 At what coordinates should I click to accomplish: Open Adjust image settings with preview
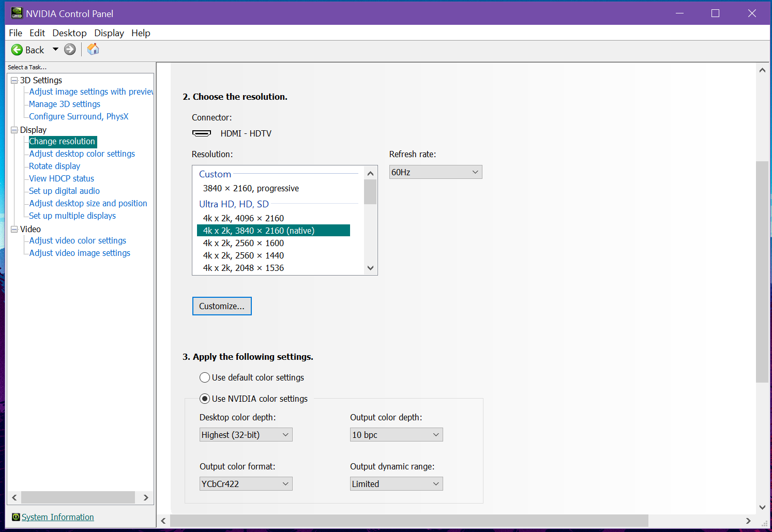click(x=91, y=92)
